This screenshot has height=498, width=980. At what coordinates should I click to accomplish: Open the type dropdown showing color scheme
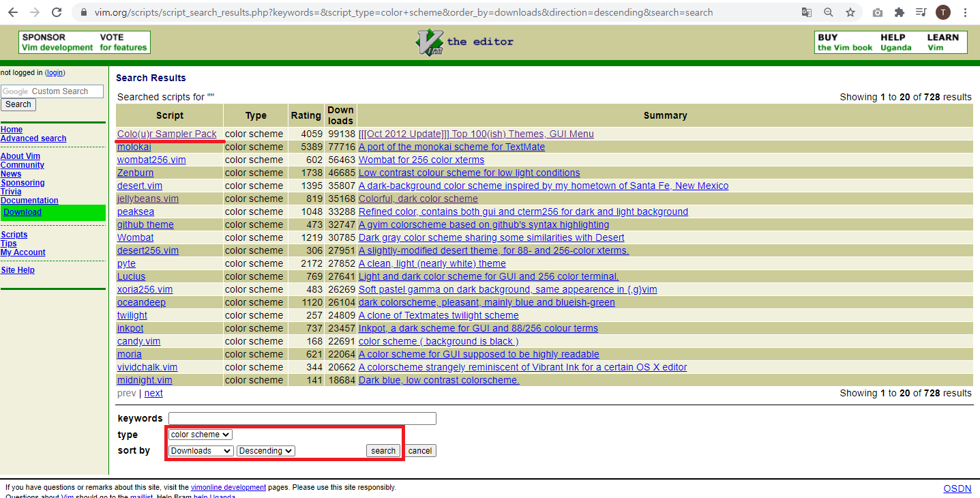pos(201,435)
